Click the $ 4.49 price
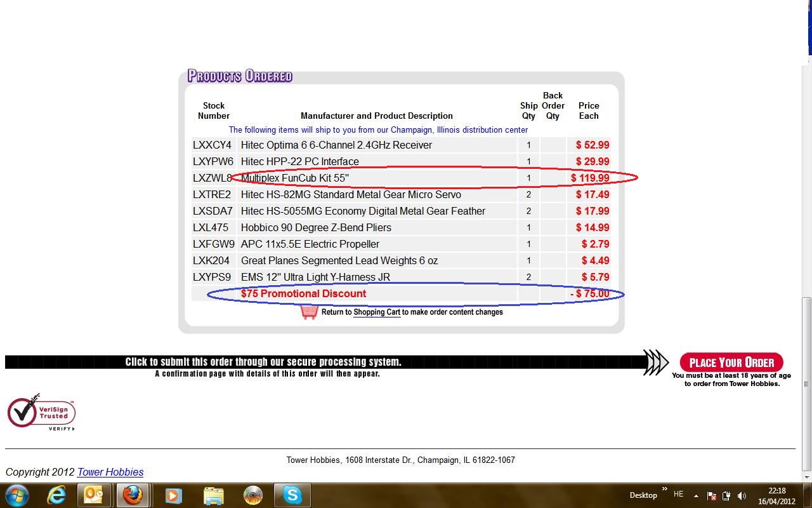This screenshot has height=508, width=812. point(595,260)
